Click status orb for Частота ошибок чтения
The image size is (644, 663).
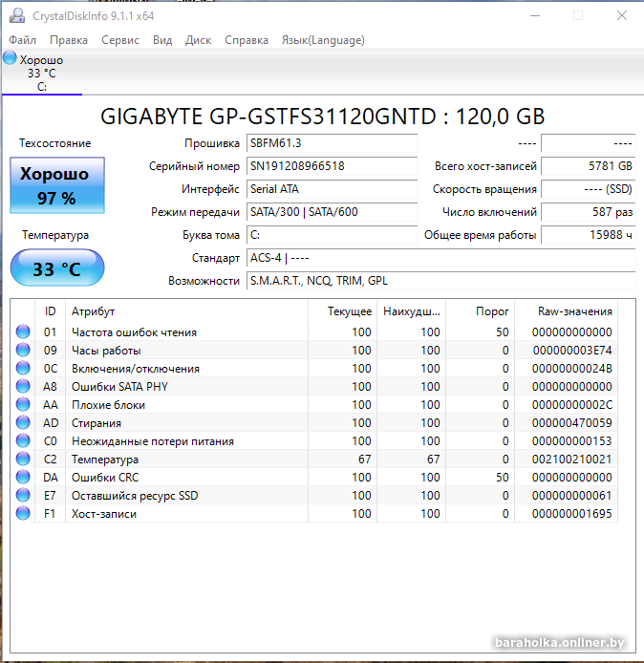tap(23, 332)
